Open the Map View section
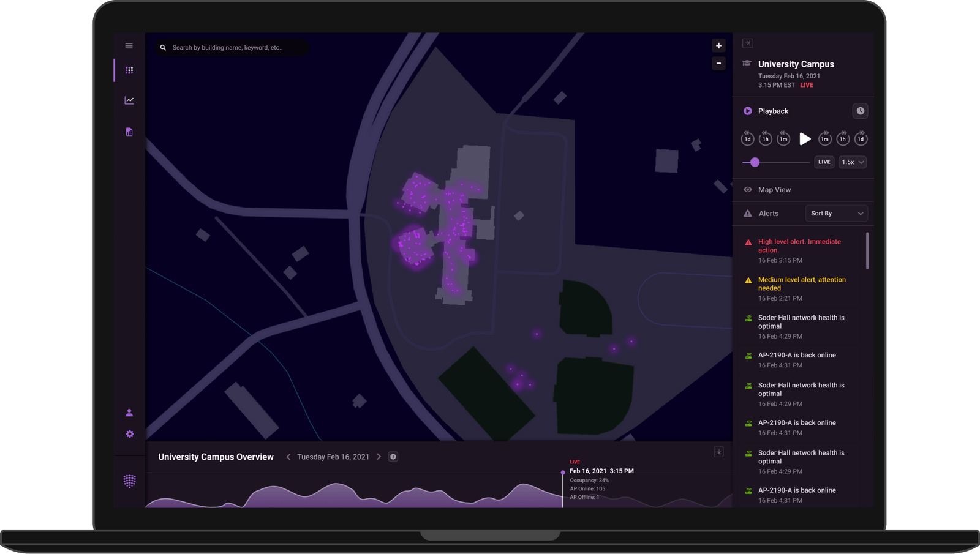The height and width of the screenshot is (554, 980). [774, 189]
